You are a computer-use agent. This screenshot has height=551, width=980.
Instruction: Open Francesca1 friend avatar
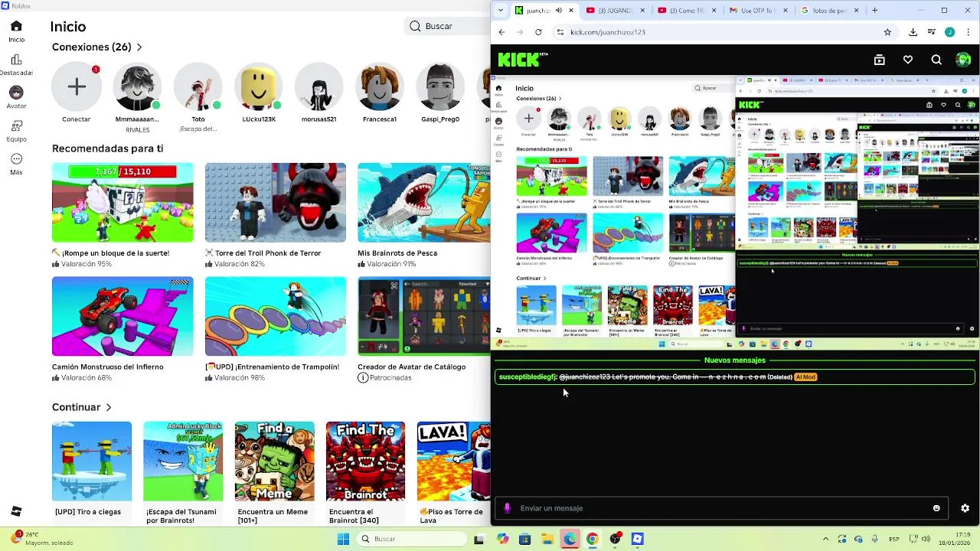coord(379,86)
